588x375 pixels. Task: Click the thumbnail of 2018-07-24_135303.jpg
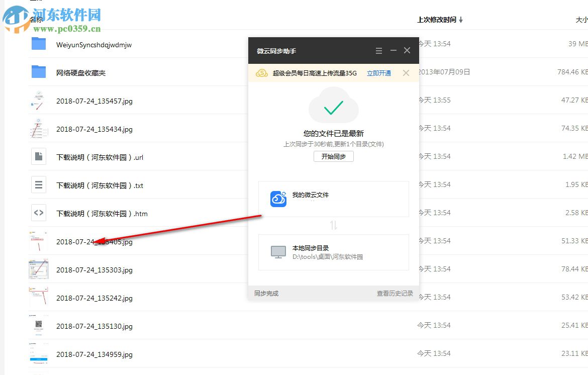[39, 269]
